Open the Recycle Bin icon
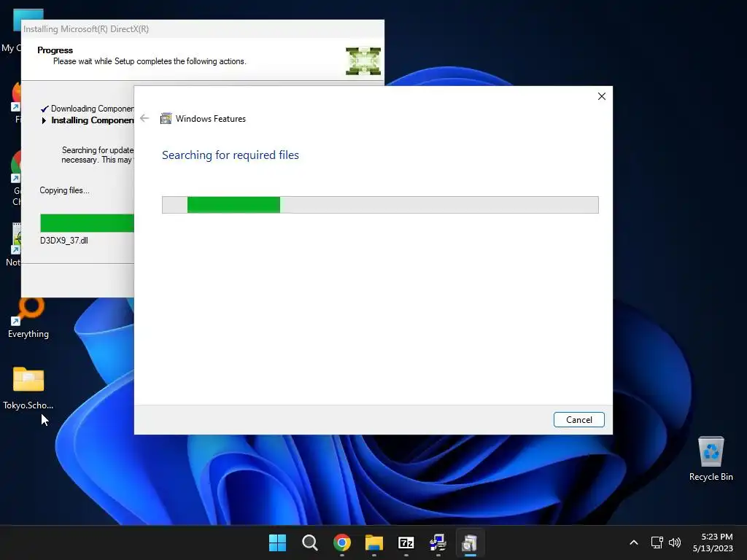The height and width of the screenshot is (560, 747). (711, 459)
